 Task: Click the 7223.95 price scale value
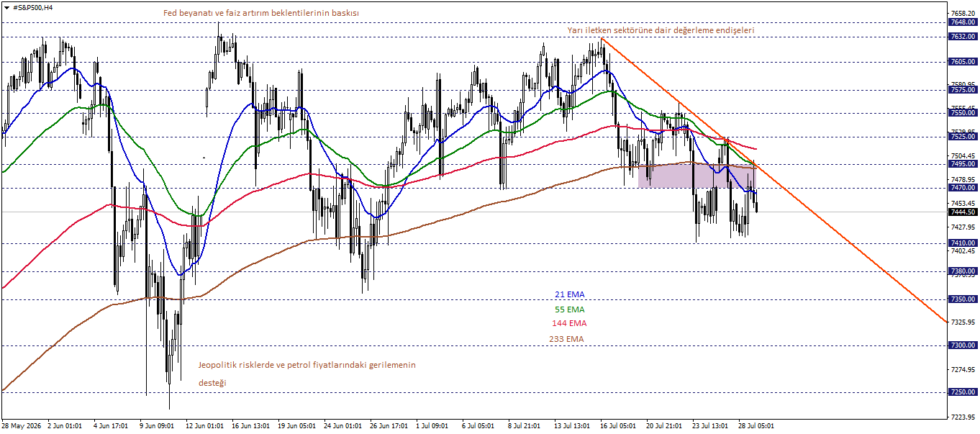(963, 417)
